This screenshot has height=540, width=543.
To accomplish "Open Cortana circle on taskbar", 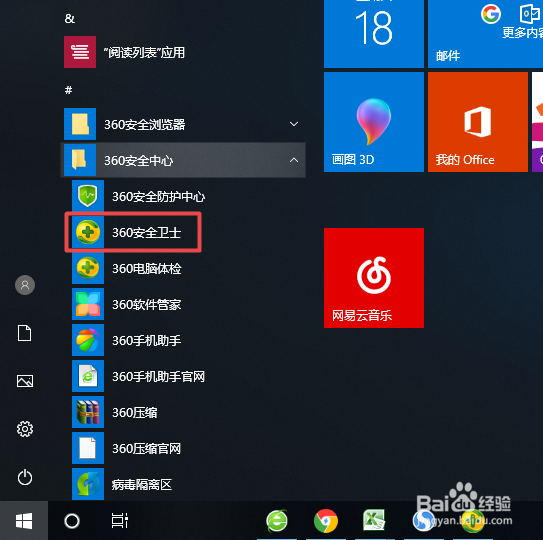I will [72, 521].
